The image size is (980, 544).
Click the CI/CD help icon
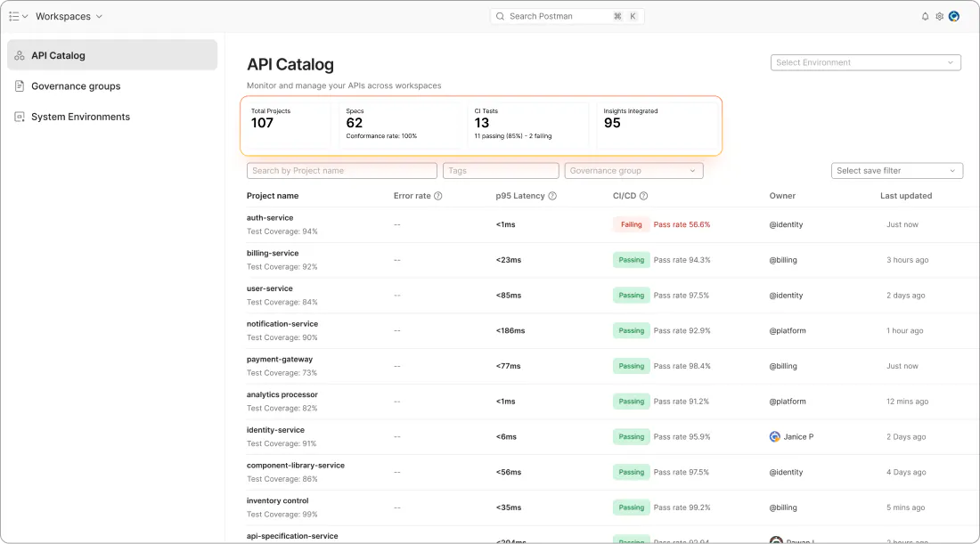pyautogui.click(x=643, y=196)
